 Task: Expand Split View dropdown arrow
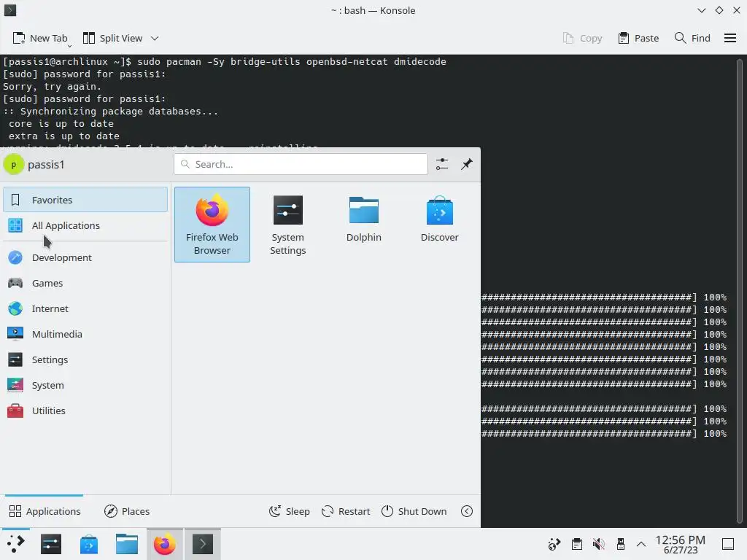tap(155, 38)
